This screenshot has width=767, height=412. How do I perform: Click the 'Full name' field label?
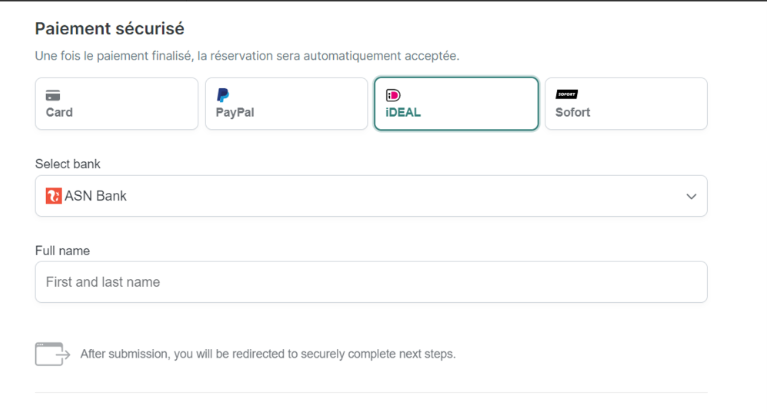[x=63, y=250]
